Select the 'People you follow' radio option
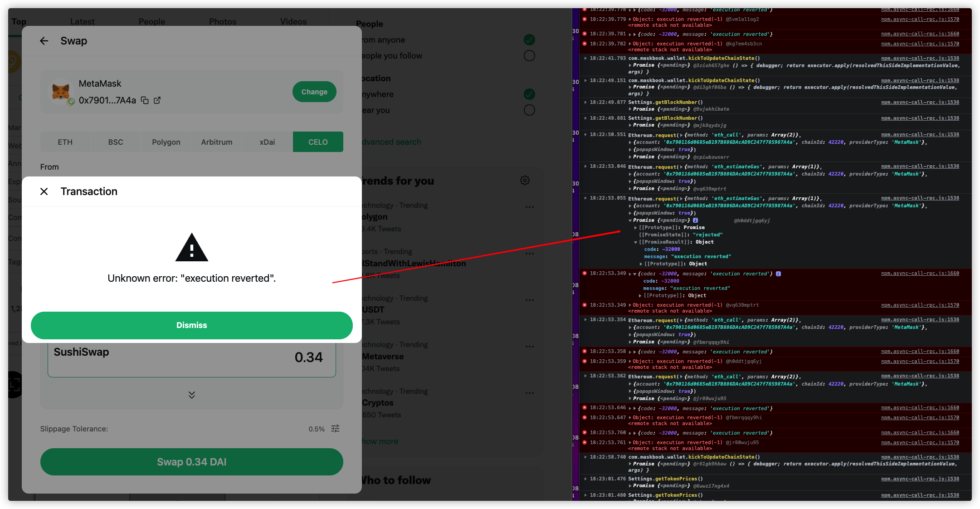Image resolution: width=980 pixels, height=509 pixels. [x=529, y=56]
